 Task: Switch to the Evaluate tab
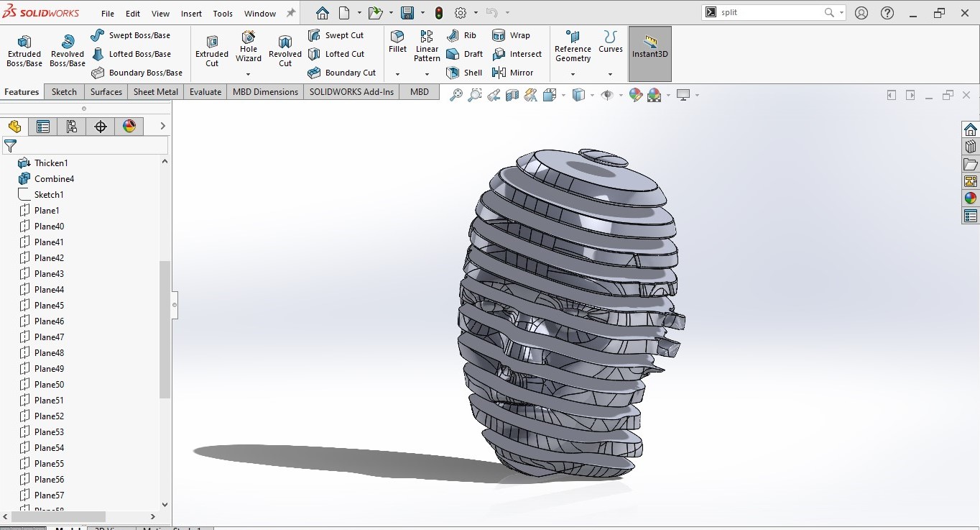coord(205,92)
